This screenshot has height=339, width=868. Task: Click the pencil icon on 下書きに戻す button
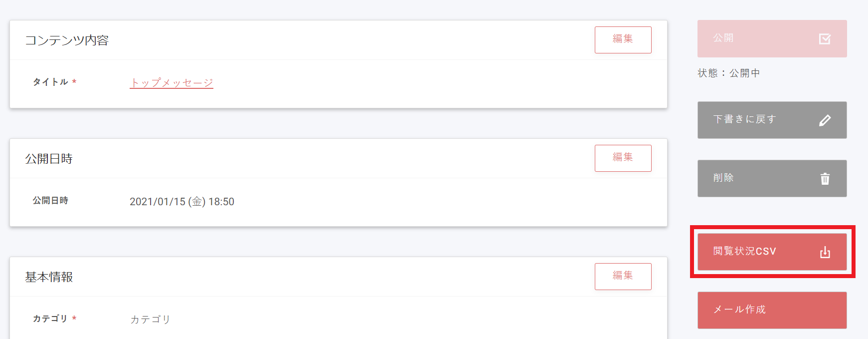[826, 120]
